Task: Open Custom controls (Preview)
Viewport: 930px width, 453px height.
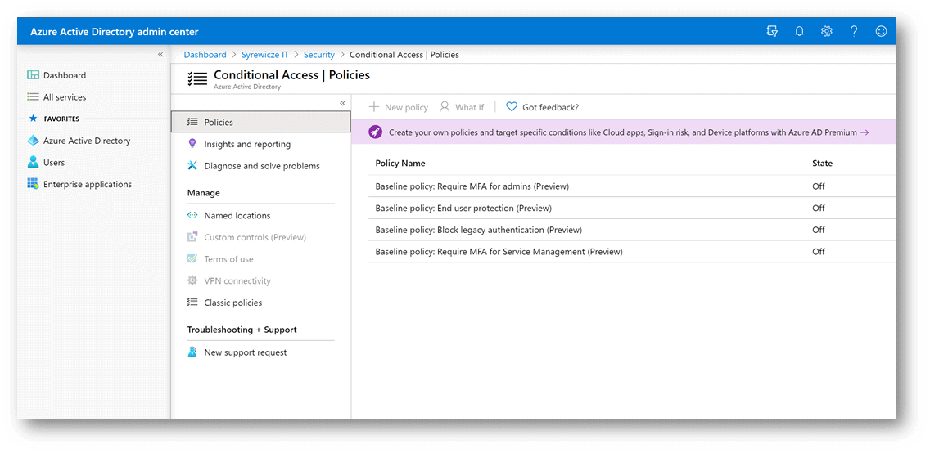Action: point(255,237)
